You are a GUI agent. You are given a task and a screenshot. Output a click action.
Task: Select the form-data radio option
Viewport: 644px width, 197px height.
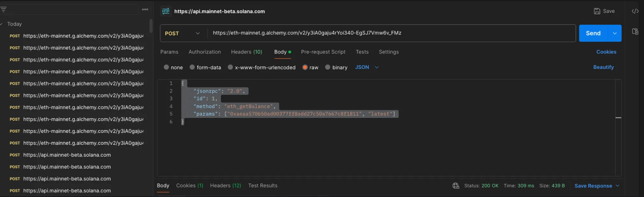[192, 67]
